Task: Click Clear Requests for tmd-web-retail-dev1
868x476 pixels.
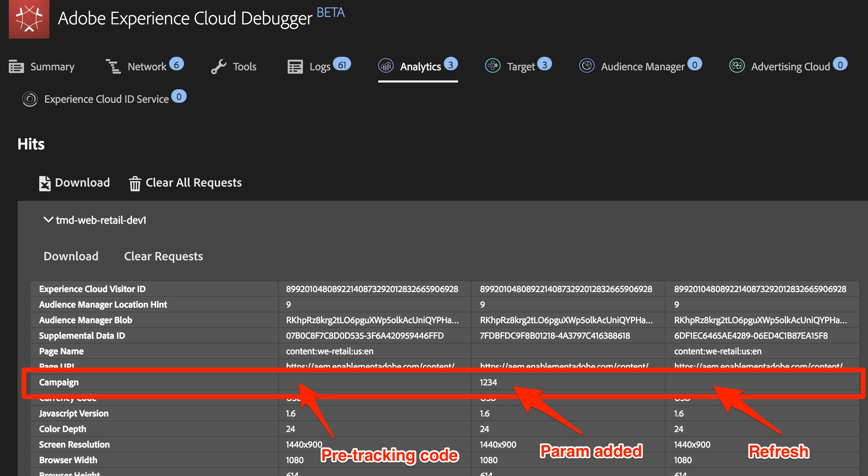Action: [163, 256]
